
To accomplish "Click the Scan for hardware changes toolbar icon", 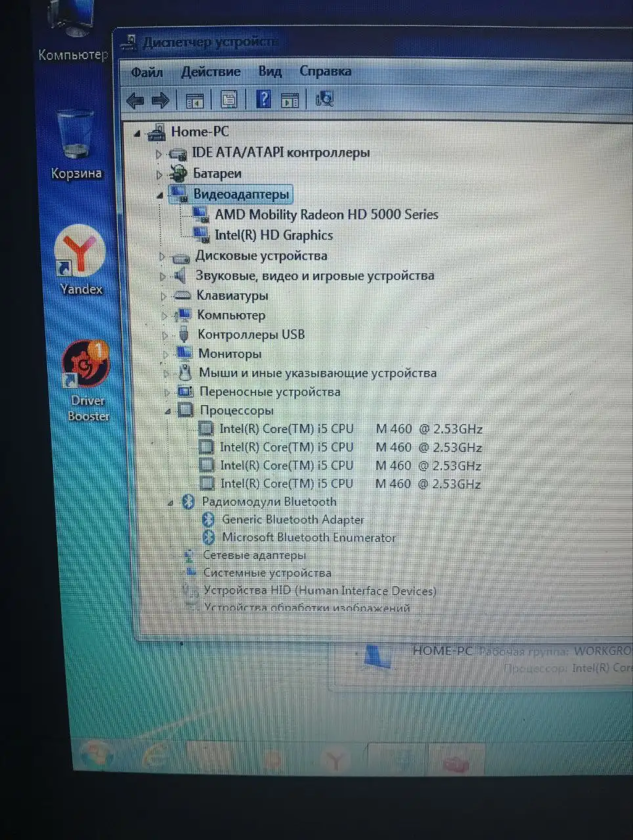I will coord(323,99).
